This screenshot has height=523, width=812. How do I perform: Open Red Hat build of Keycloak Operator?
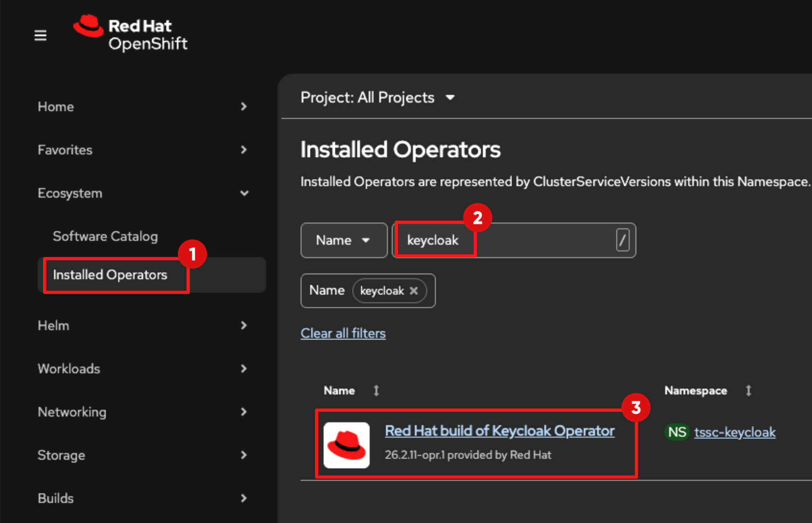coord(499,431)
